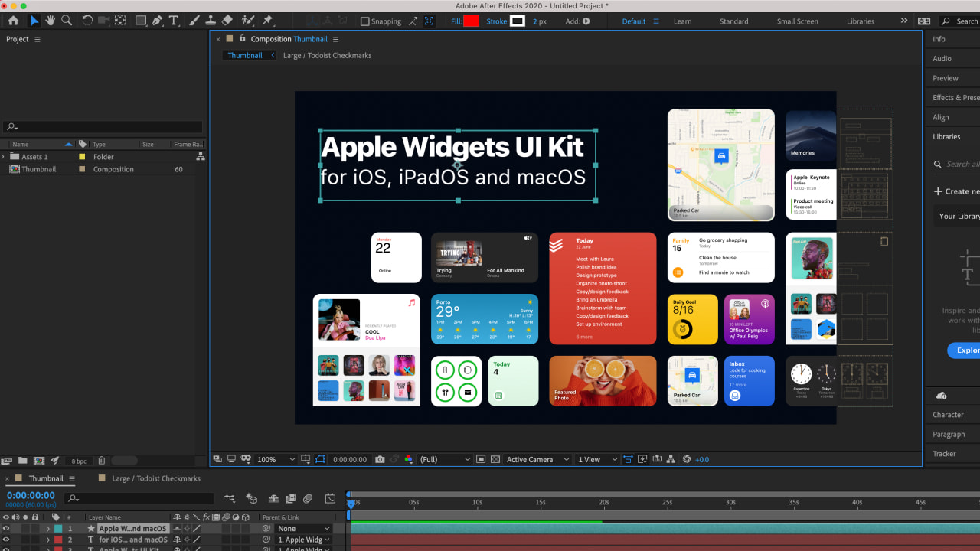Toggle the transparency grid icon
Viewport: 980px width, 551px height.
[x=496, y=459]
